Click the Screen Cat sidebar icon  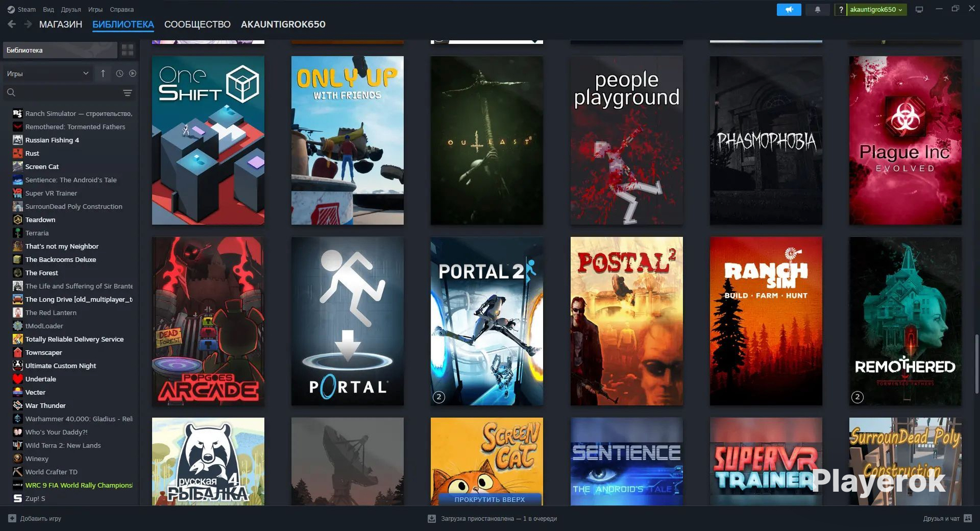(18, 167)
